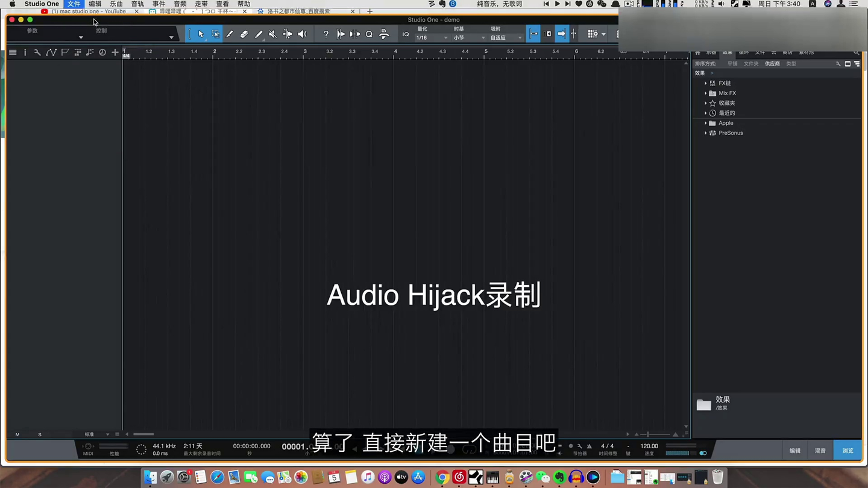Open the 1/16 quantize value dropdown
This screenshot has width=868, height=488.
432,38
